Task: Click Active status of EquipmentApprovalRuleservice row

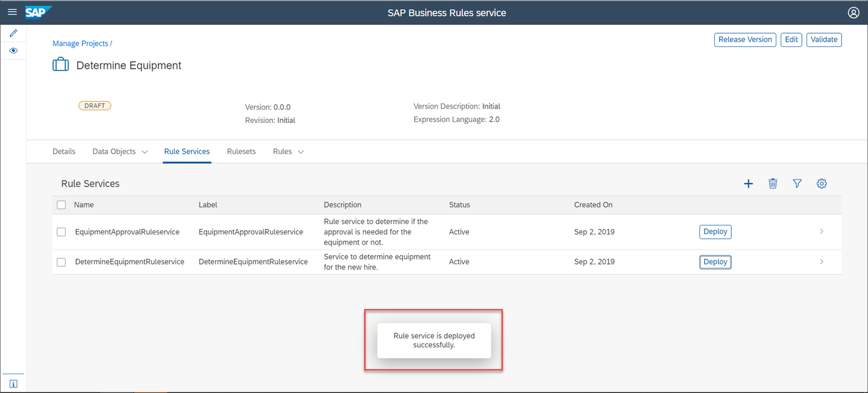Action: pos(459,232)
